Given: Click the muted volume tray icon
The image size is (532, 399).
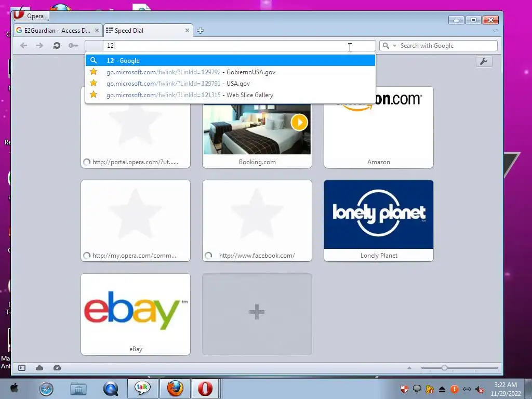Looking at the screenshot, I should tap(480, 389).
